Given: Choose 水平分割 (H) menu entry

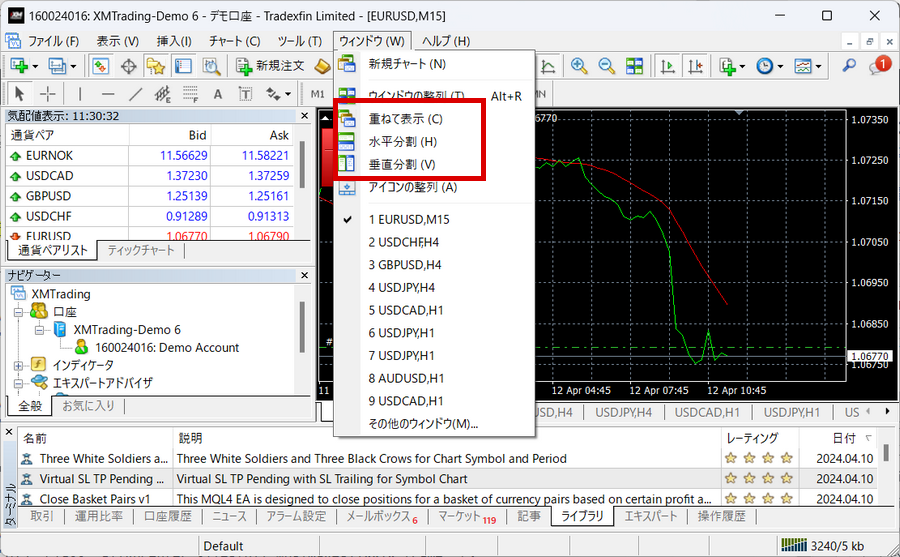Looking at the screenshot, I should coord(402,142).
